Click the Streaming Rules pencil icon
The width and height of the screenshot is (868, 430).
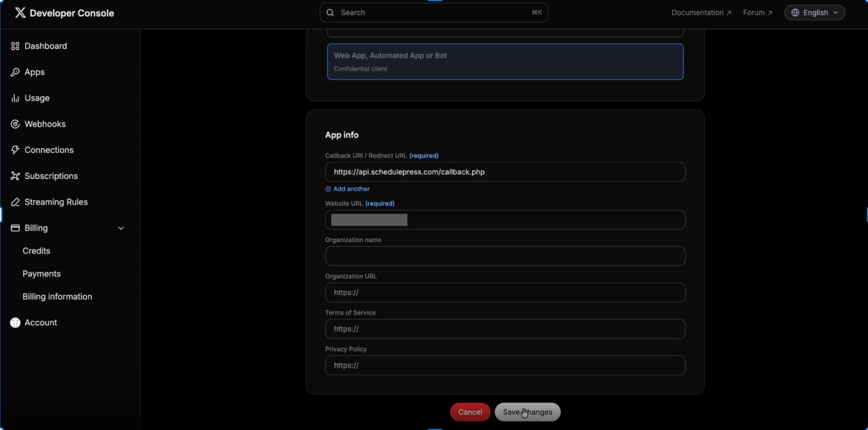[x=15, y=202]
